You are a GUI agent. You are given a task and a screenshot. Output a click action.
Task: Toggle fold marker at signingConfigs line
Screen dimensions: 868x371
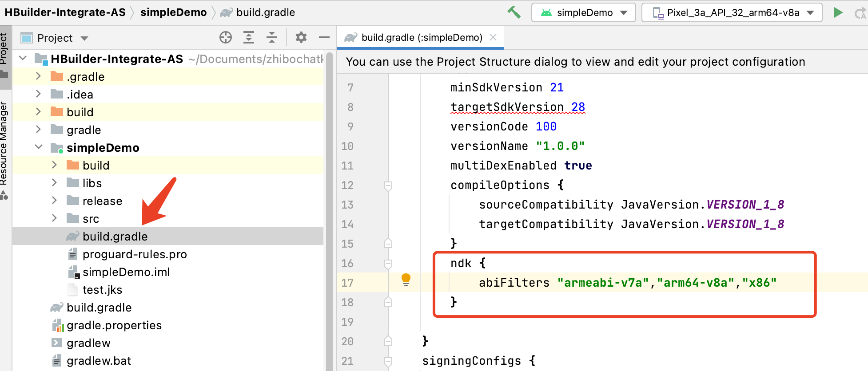tap(388, 361)
